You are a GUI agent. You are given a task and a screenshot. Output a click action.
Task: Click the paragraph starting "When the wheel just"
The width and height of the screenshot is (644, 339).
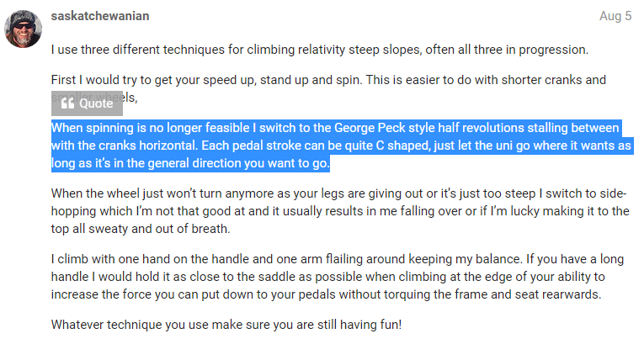tap(337, 210)
